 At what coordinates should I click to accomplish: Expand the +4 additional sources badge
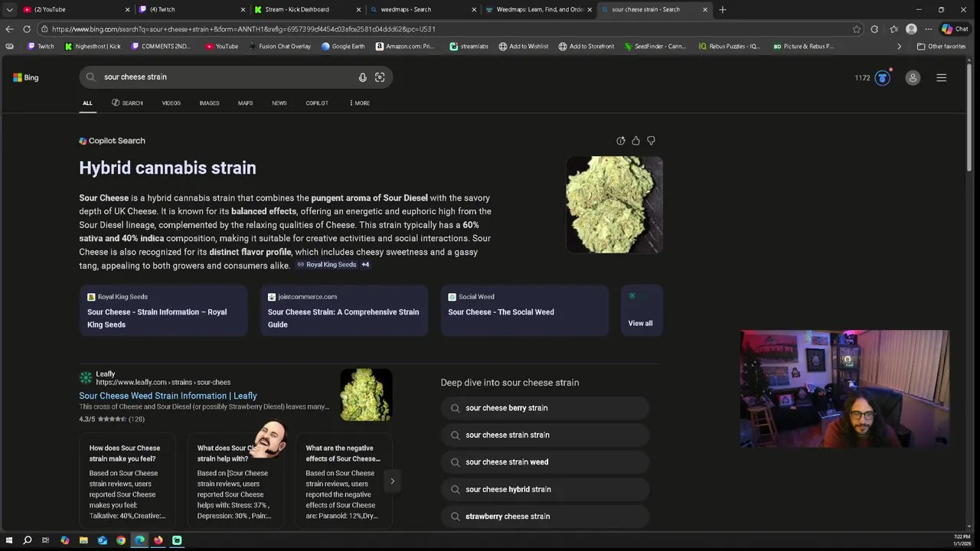pos(365,265)
